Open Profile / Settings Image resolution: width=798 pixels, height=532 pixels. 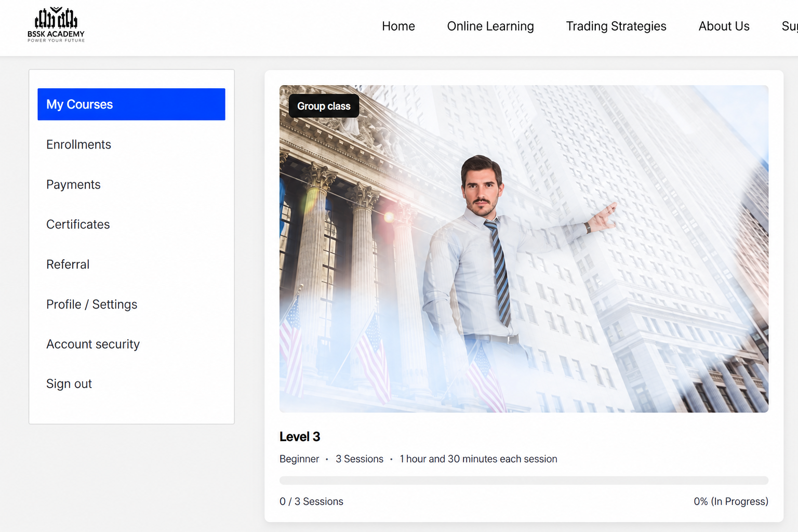click(x=91, y=304)
